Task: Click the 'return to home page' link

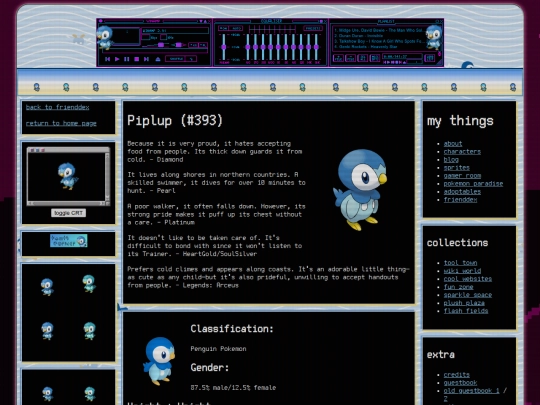Action: (61, 123)
